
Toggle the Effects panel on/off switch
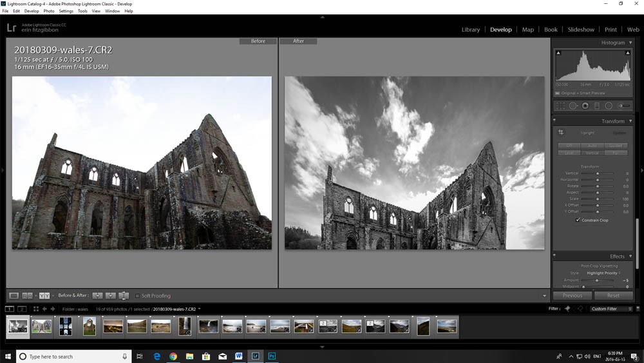[554, 256]
